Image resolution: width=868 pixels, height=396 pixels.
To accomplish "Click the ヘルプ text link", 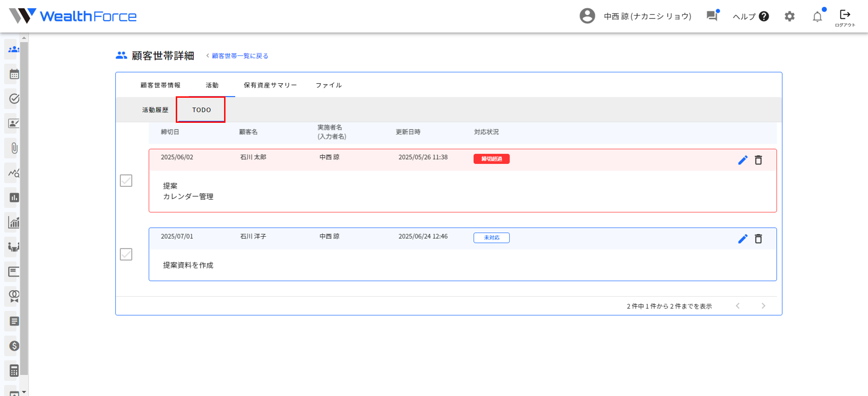I will click(x=744, y=16).
